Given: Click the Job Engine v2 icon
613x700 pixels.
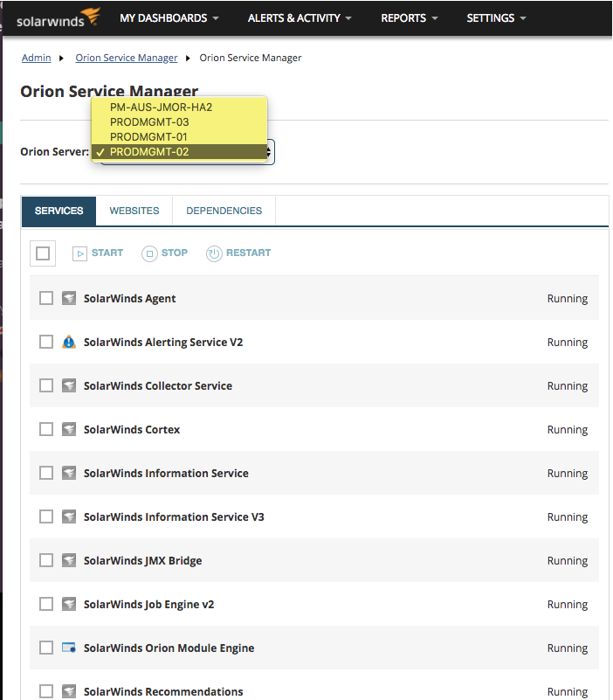Looking at the screenshot, I should [69, 604].
